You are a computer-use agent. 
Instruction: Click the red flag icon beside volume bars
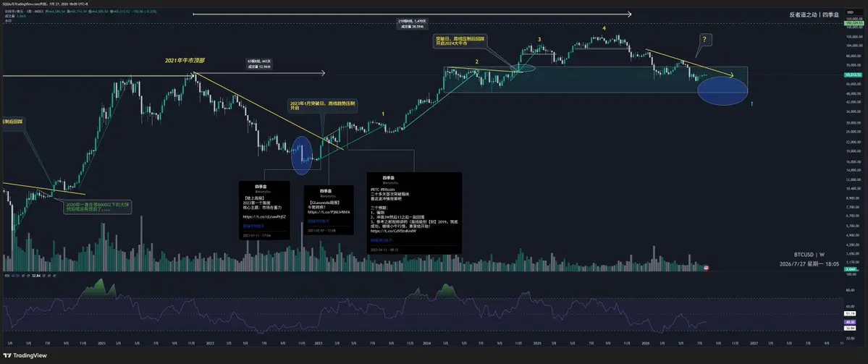(707, 268)
